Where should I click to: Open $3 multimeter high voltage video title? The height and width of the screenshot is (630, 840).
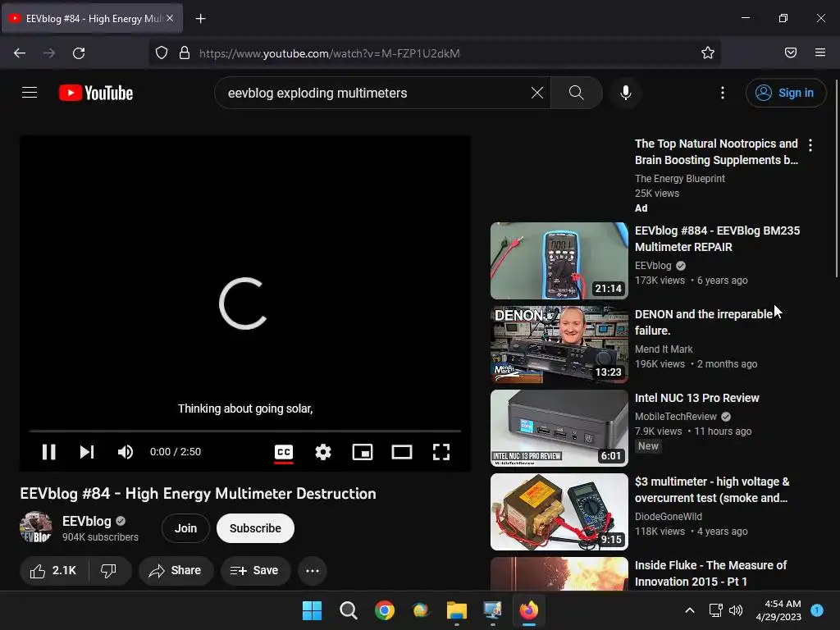click(712, 490)
